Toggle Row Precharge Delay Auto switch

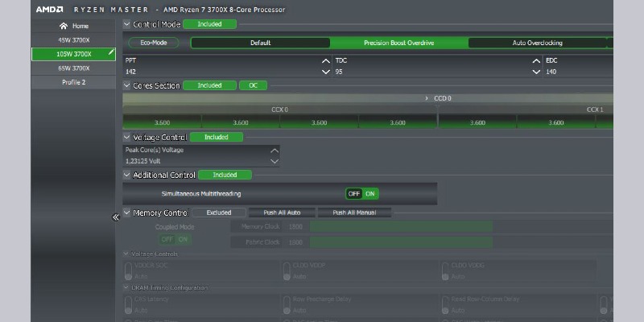[287, 305]
